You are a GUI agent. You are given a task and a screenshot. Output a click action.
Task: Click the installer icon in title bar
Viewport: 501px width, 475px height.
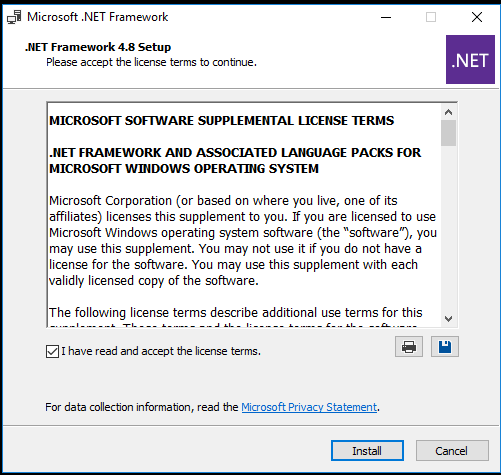(14, 17)
